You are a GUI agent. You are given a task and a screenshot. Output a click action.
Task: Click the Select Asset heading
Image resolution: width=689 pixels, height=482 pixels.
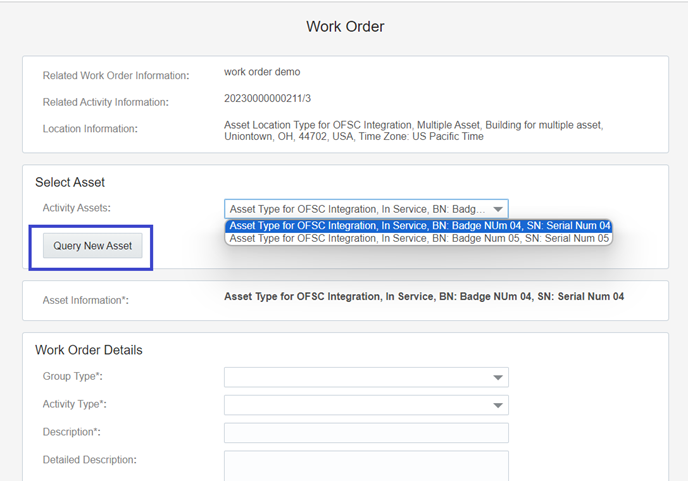coord(70,182)
